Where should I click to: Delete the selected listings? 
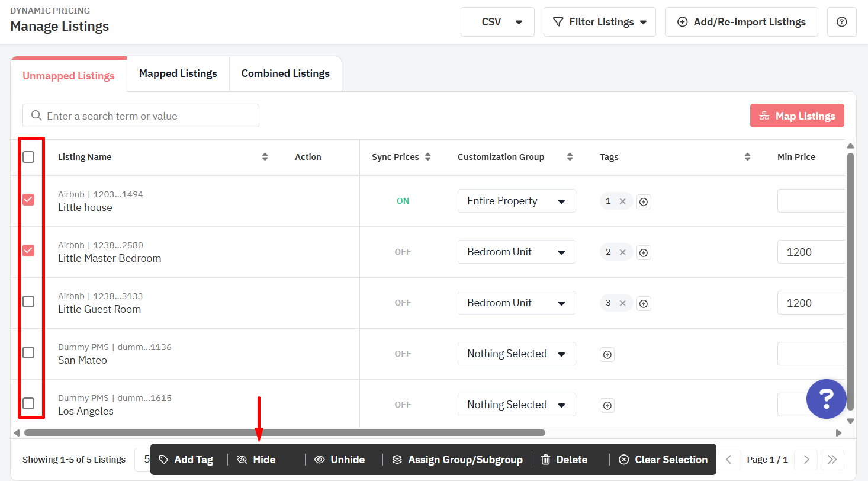tap(564, 460)
